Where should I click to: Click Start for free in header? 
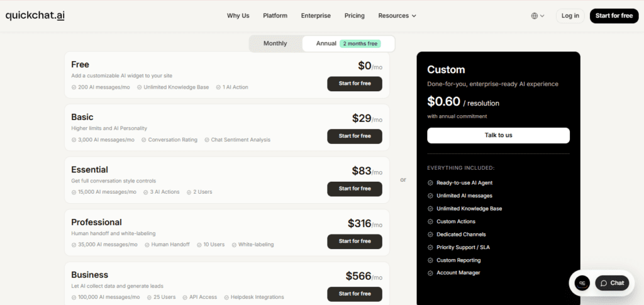[614, 16]
